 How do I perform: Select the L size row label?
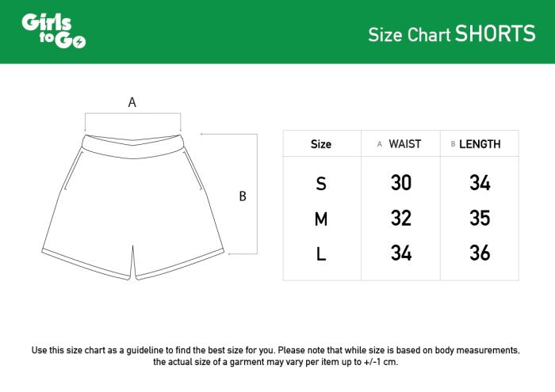click(321, 254)
